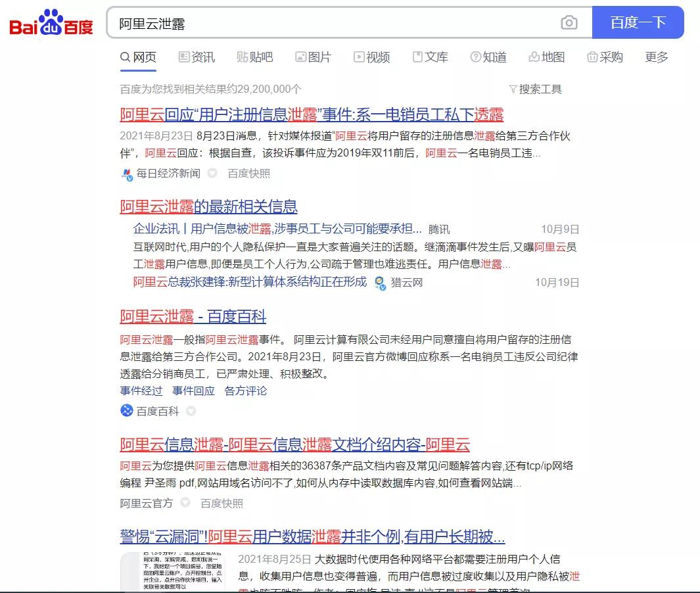
Task: Switch to the 资讯 tab
Action: (197, 57)
